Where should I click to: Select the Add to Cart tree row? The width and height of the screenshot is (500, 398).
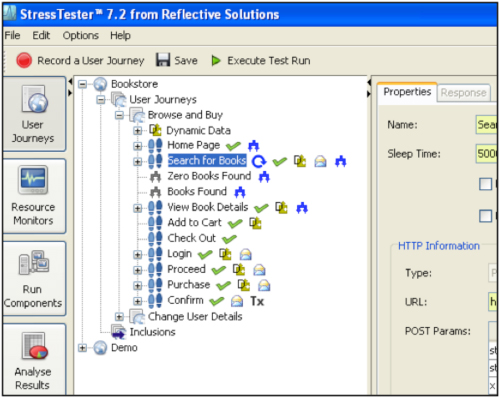pyautogui.click(x=194, y=222)
